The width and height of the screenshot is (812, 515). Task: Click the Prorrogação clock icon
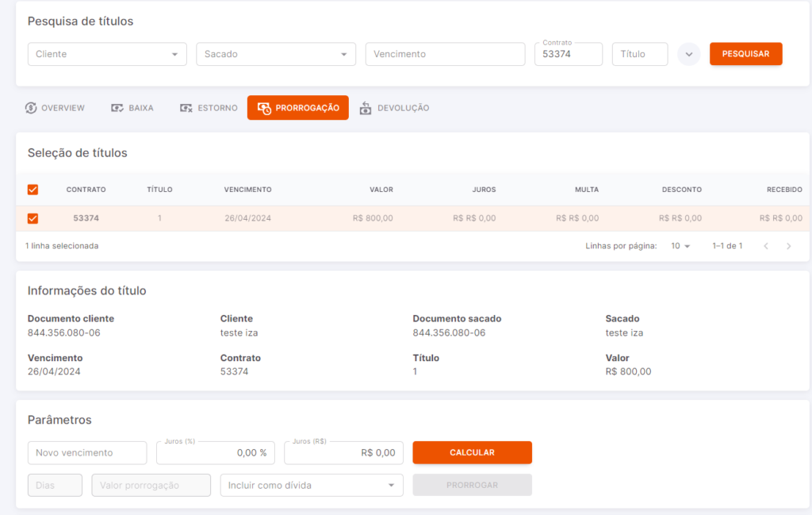pyautogui.click(x=264, y=108)
